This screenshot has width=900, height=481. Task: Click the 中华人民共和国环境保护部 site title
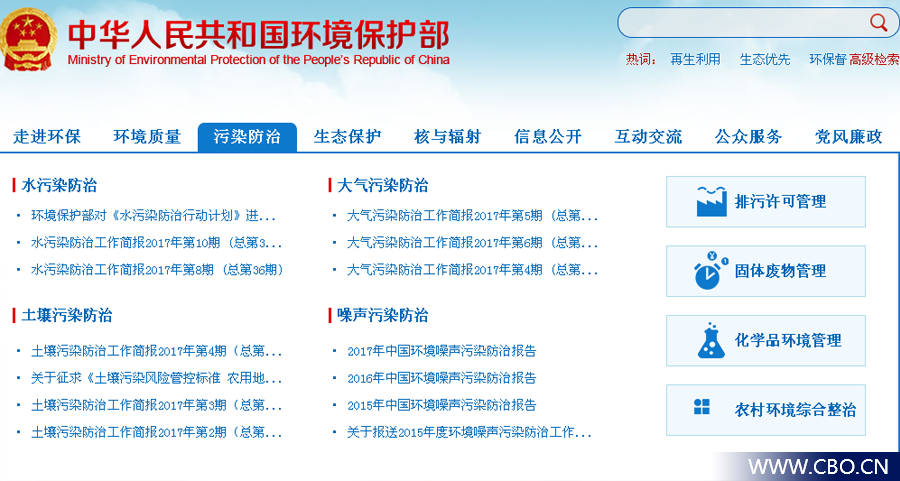(x=258, y=34)
